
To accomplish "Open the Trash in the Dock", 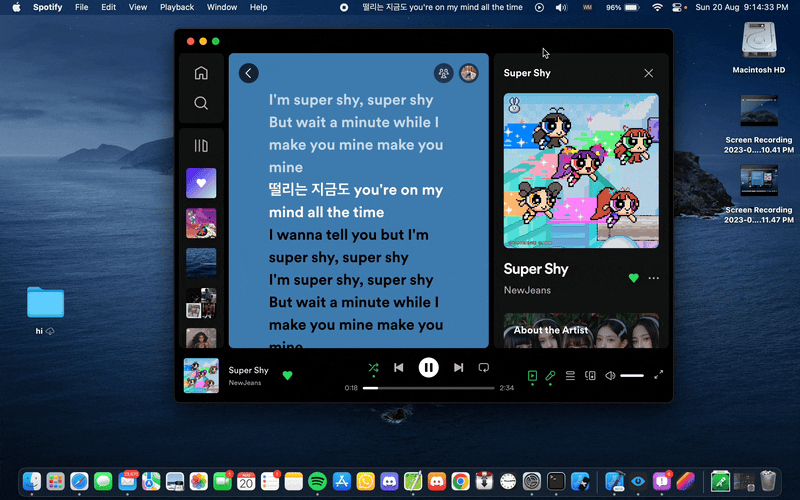I will point(768,481).
